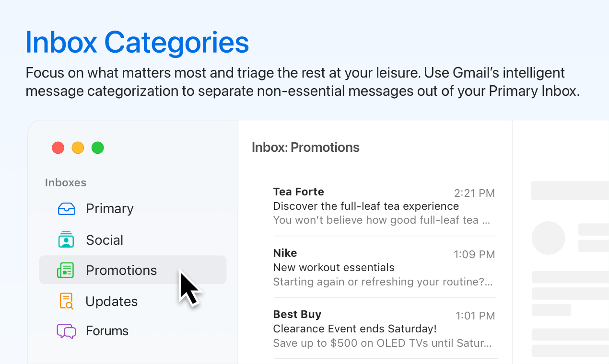Click the Inboxes section header
Screen dimensions: 609x364
coord(66,182)
